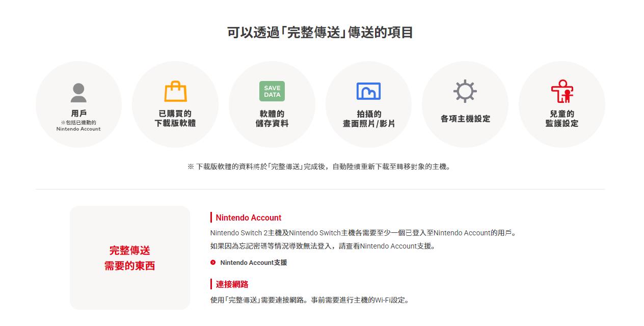Click the 各項主機設定 label
This screenshot has height=326, width=644.
465,119
